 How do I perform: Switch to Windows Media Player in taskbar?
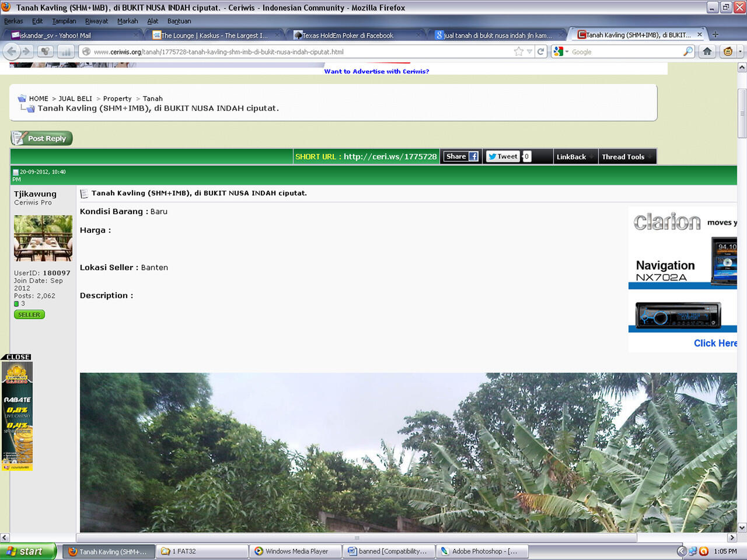pyautogui.click(x=295, y=551)
